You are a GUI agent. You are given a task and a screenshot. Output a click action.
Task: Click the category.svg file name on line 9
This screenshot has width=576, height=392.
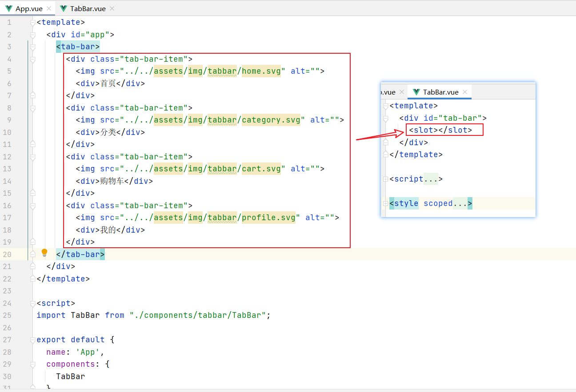pos(271,120)
